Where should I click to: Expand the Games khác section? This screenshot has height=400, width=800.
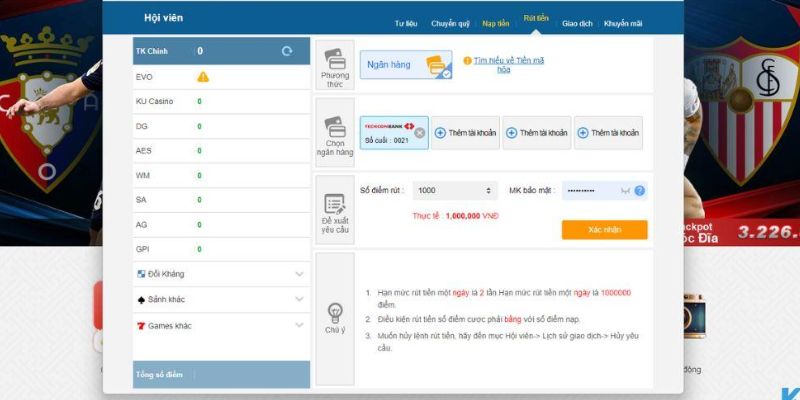[x=299, y=326]
